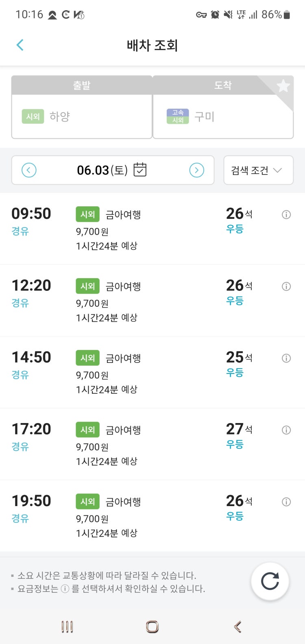Toggle the favorite star on the route
The image size is (305, 644).
[283, 86]
